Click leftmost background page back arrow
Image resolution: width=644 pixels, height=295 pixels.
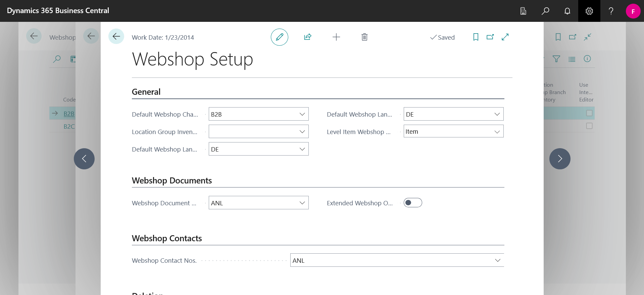tap(34, 36)
